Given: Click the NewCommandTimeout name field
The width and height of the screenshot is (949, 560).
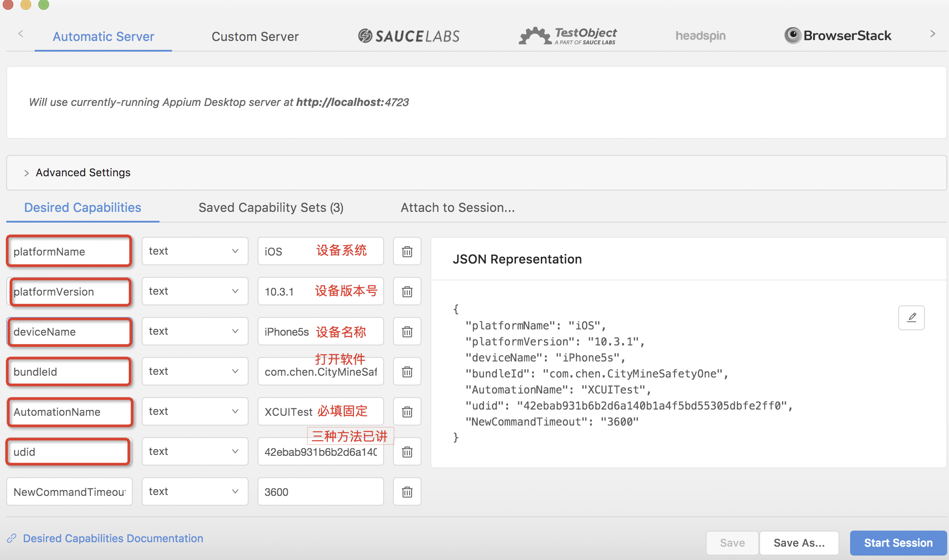Looking at the screenshot, I should point(69,492).
